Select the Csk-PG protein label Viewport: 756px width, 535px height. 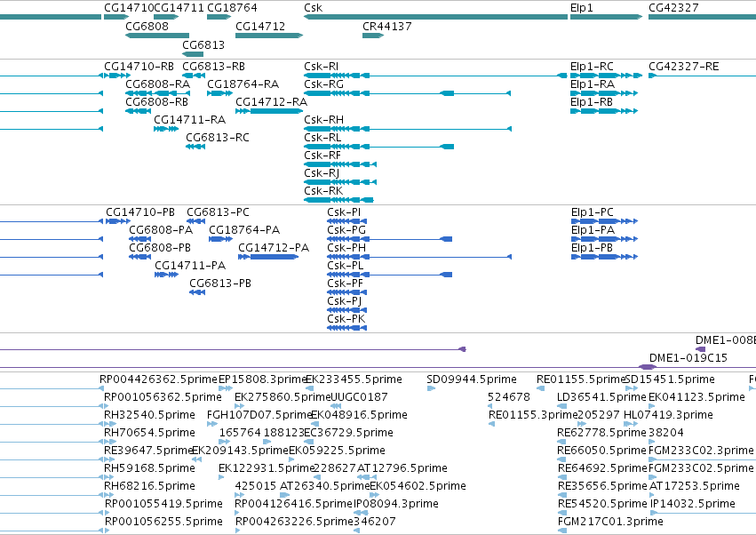(346, 230)
